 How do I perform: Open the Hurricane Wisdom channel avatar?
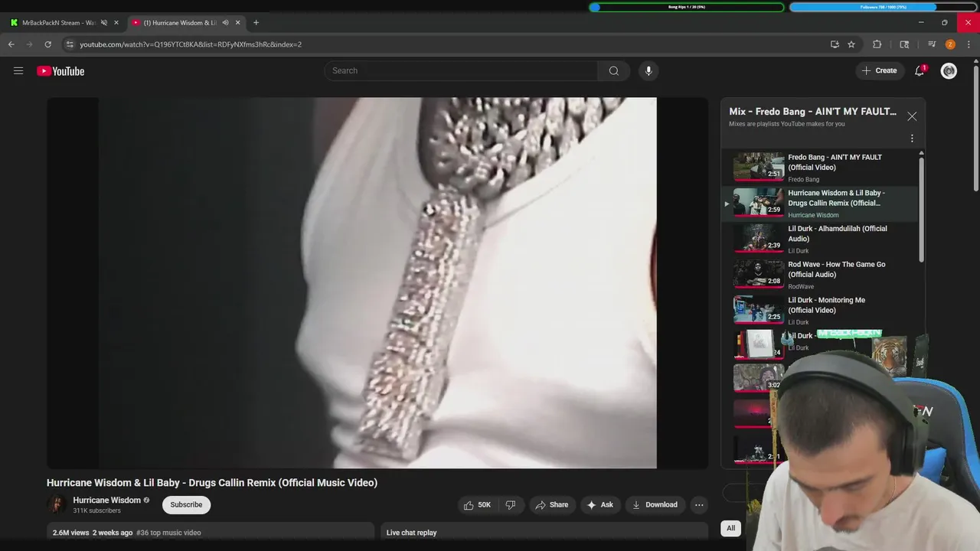point(57,504)
